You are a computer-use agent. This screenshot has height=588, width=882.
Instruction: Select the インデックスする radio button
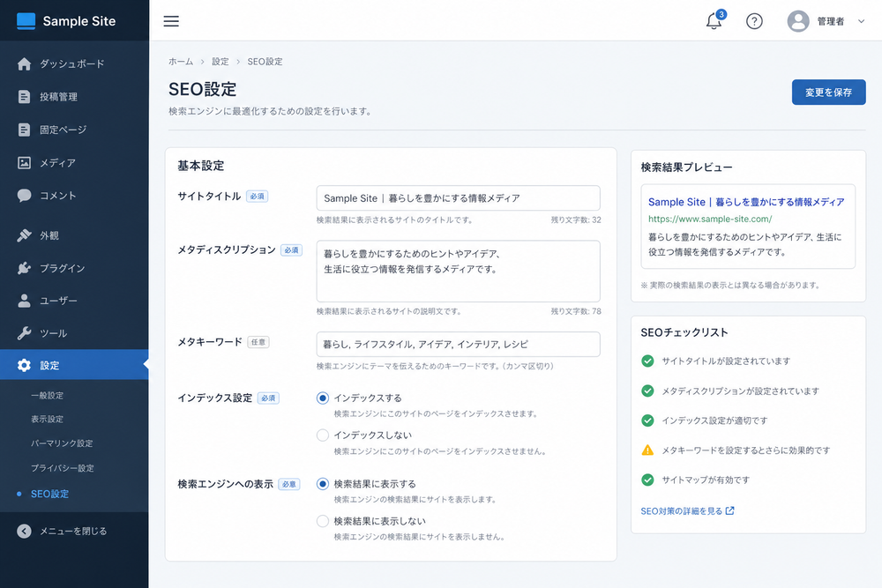pos(322,398)
